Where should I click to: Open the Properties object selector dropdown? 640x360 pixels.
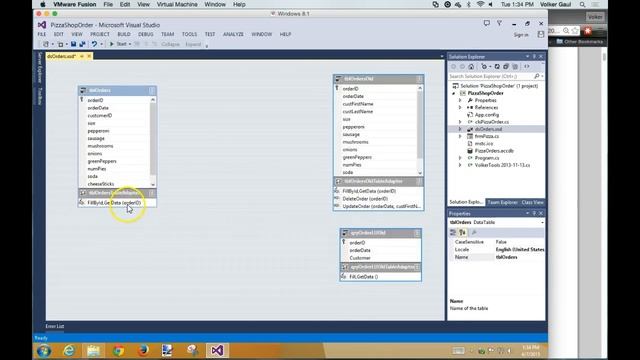(x=542, y=222)
